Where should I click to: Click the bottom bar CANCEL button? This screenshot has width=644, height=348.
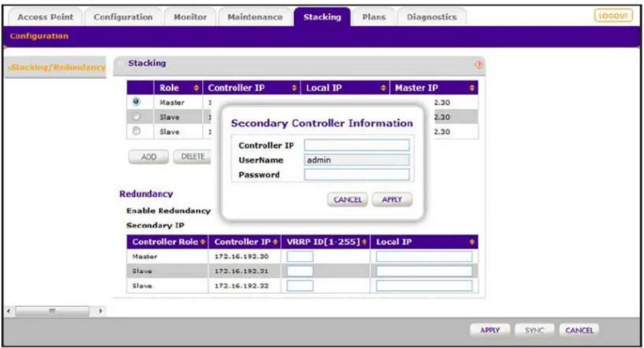(x=579, y=330)
